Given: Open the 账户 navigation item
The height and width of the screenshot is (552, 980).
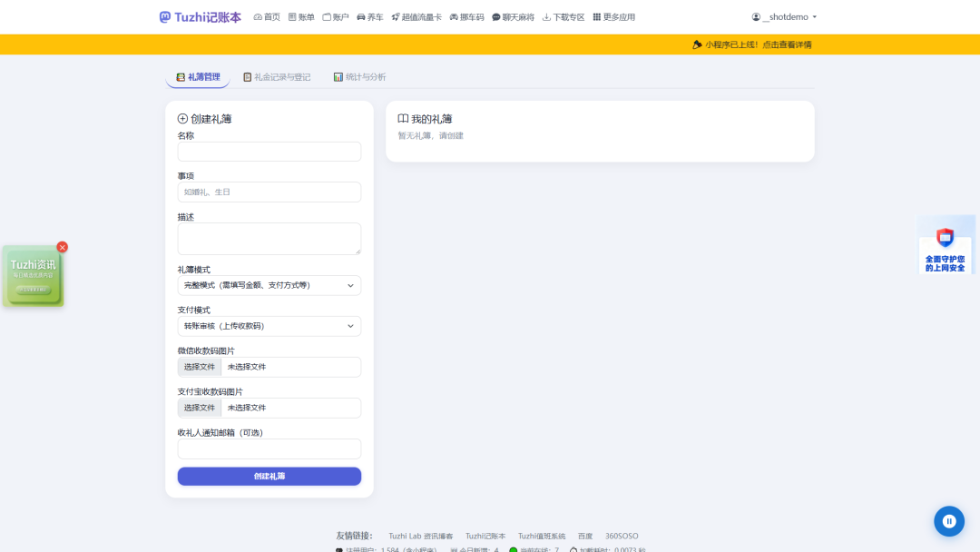Looking at the screenshot, I should [x=336, y=17].
